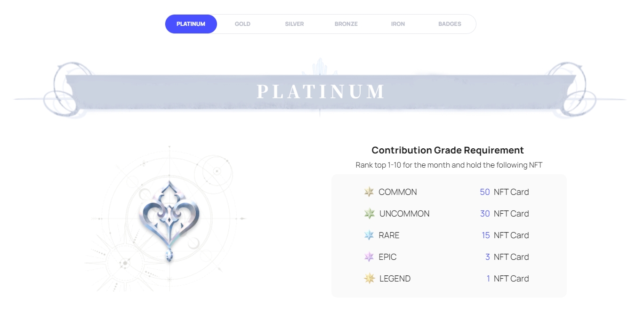Click the COMMON rarity label

(397, 192)
